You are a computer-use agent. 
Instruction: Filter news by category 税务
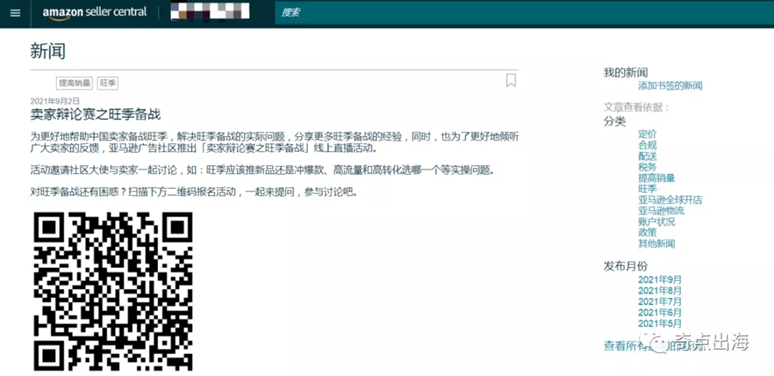click(647, 167)
